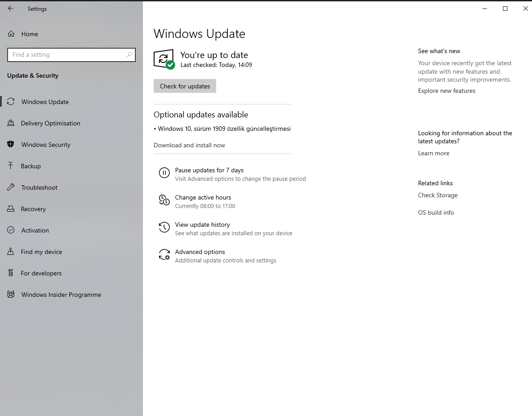
Task: Open the Check Storage link
Action: (x=438, y=196)
